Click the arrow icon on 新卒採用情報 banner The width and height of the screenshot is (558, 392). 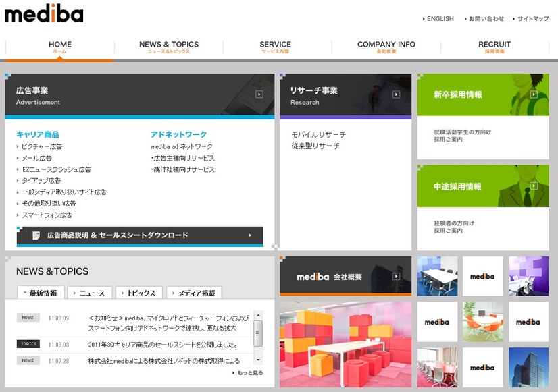click(534, 94)
